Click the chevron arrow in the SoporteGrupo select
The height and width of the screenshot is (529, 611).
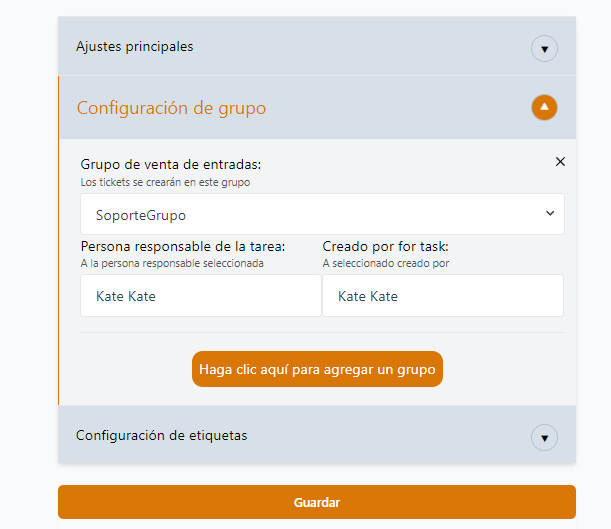click(550, 214)
